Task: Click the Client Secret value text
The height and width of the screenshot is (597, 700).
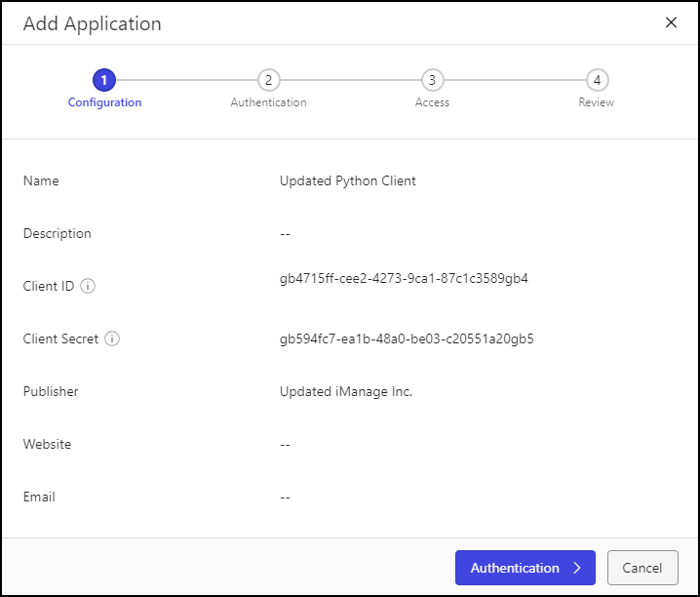Action: point(407,339)
